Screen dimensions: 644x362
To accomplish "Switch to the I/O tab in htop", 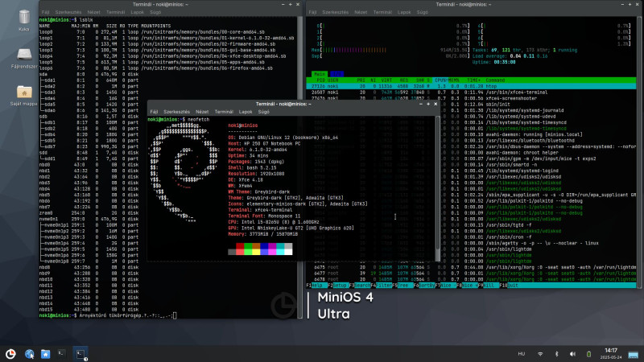I will pos(336,74).
